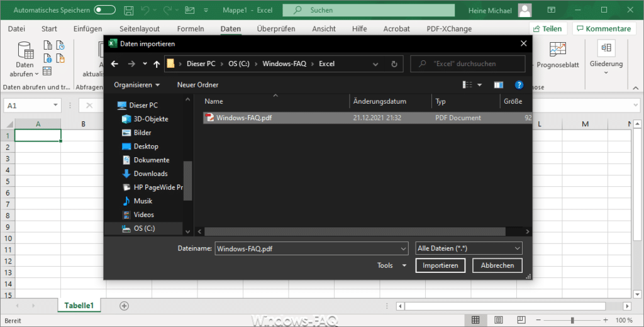644x327 pixels.
Task: Open the Name Box dropdown arrow
Action: tap(55, 106)
